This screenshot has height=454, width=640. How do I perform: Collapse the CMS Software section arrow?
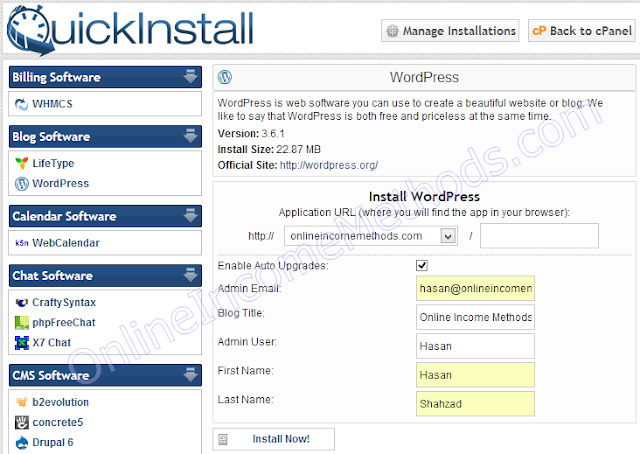[x=190, y=375]
